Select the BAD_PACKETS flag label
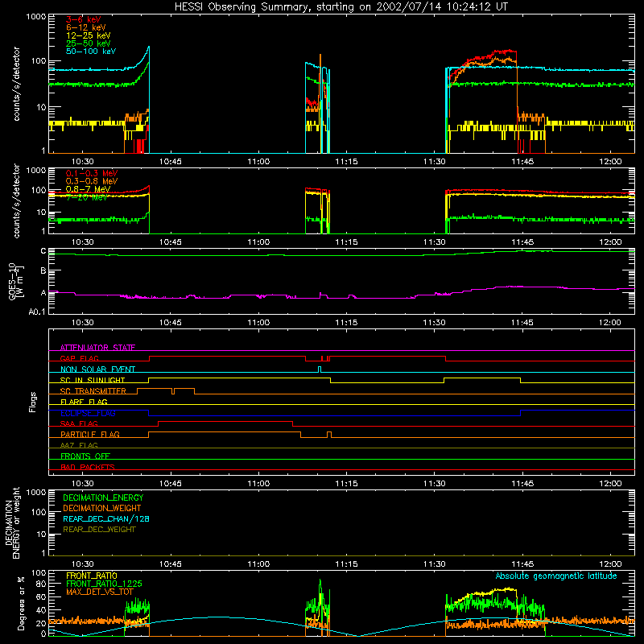This screenshot has height=644, width=644. [x=88, y=467]
